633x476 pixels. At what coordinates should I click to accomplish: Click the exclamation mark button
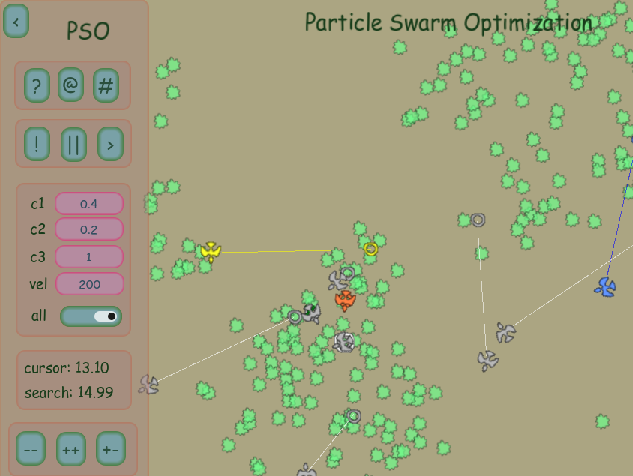pyautogui.click(x=37, y=144)
